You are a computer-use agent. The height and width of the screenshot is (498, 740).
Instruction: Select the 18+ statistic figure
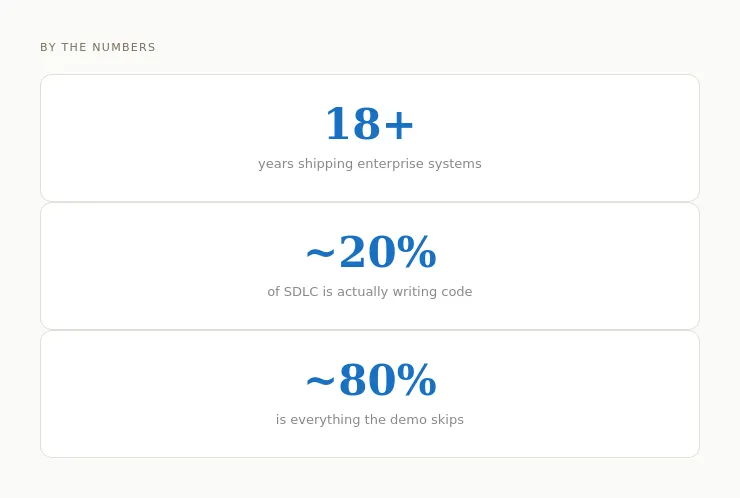370,124
